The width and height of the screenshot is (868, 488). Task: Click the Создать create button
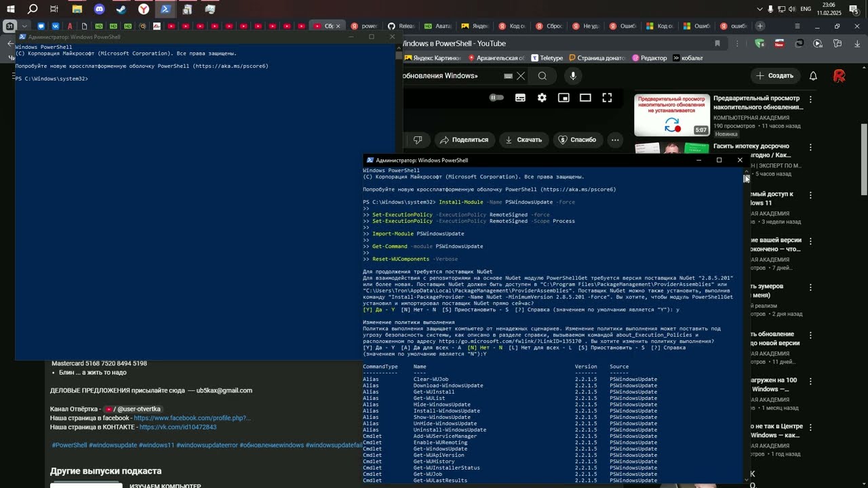pyautogui.click(x=775, y=76)
